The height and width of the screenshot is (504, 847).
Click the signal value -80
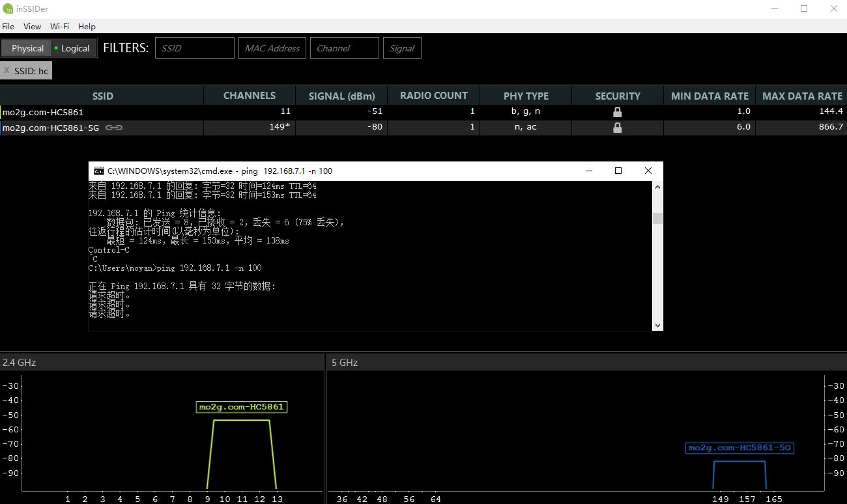pyautogui.click(x=375, y=127)
